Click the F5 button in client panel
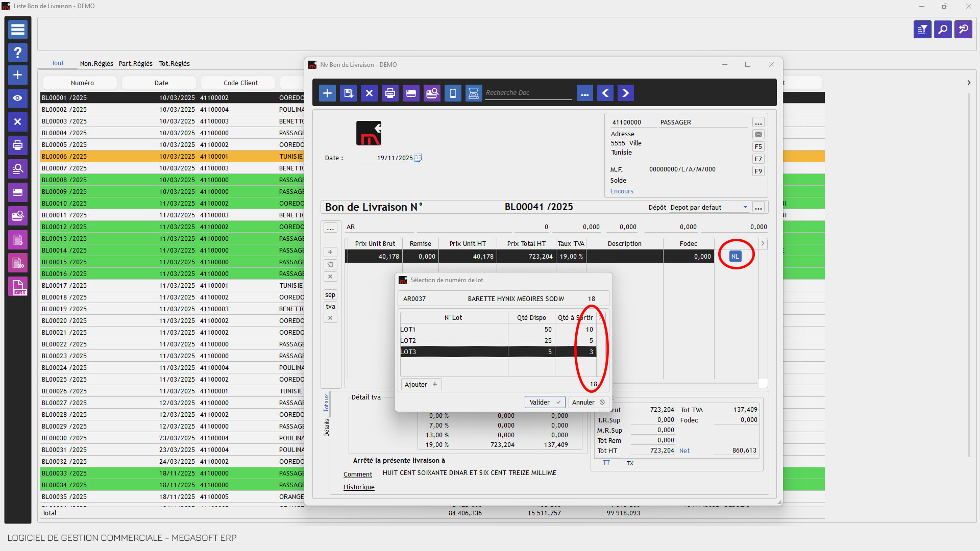This screenshot has width=980, height=551. 758,146
